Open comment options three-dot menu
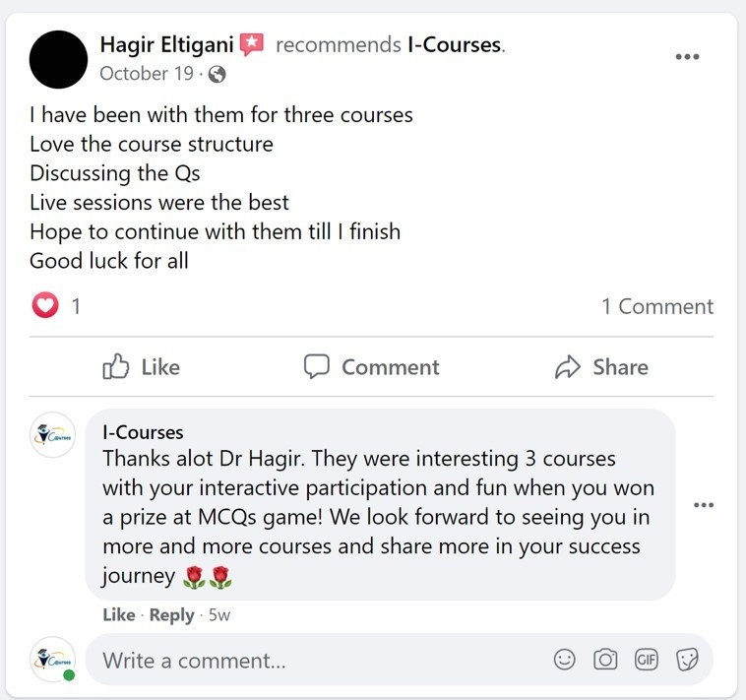Screen dimensions: 746x700 pyautogui.click(x=704, y=505)
